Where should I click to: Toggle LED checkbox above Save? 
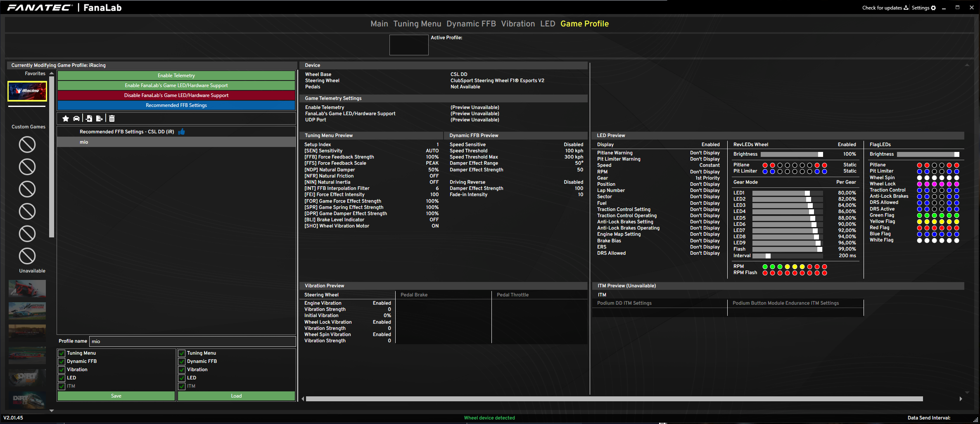[62, 378]
